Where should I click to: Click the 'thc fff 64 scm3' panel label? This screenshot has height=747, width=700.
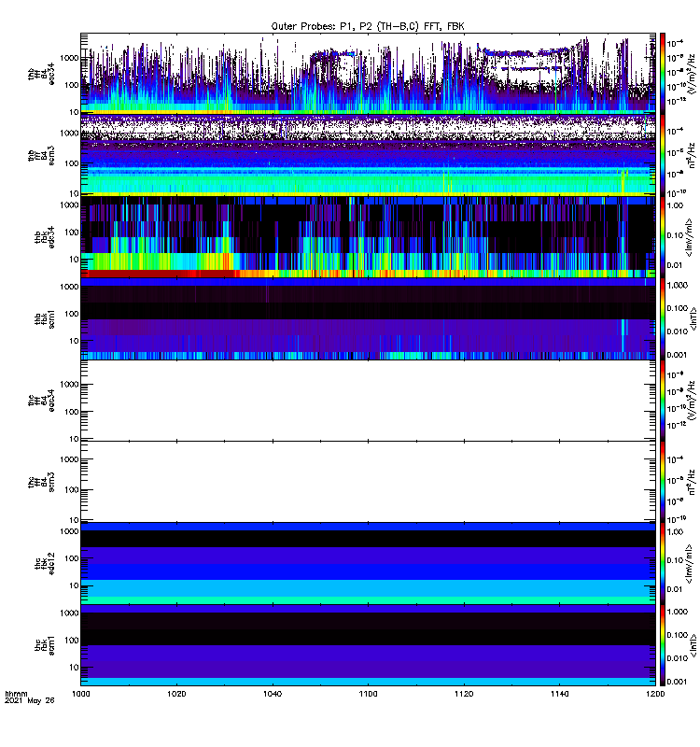(x=41, y=482)
